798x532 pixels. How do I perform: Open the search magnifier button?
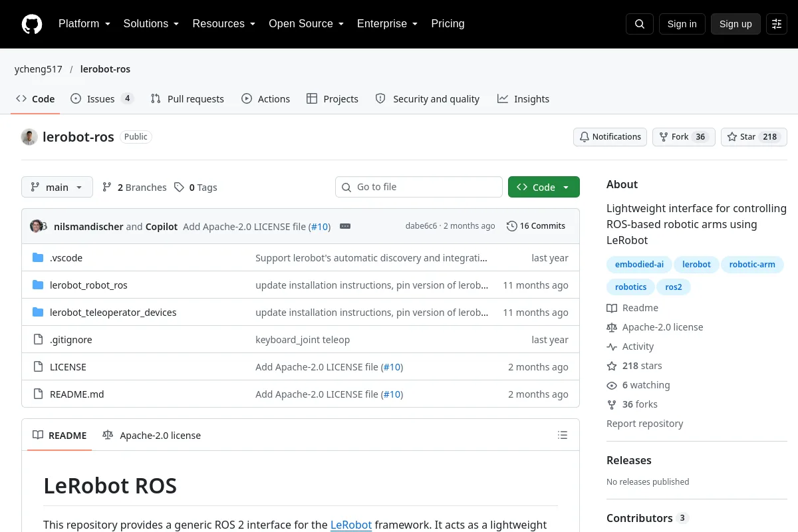point(640,24)
